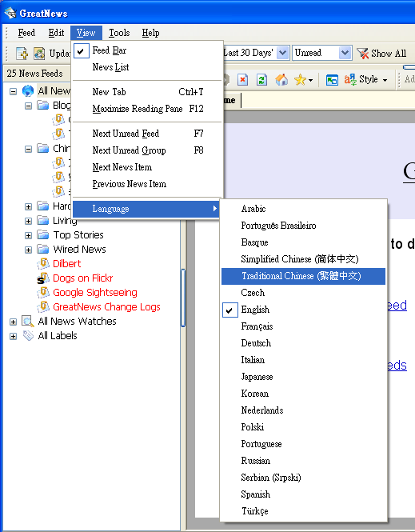Screen dimensions: 415x532
Task: Select Korean language
Action: (303, 394)
